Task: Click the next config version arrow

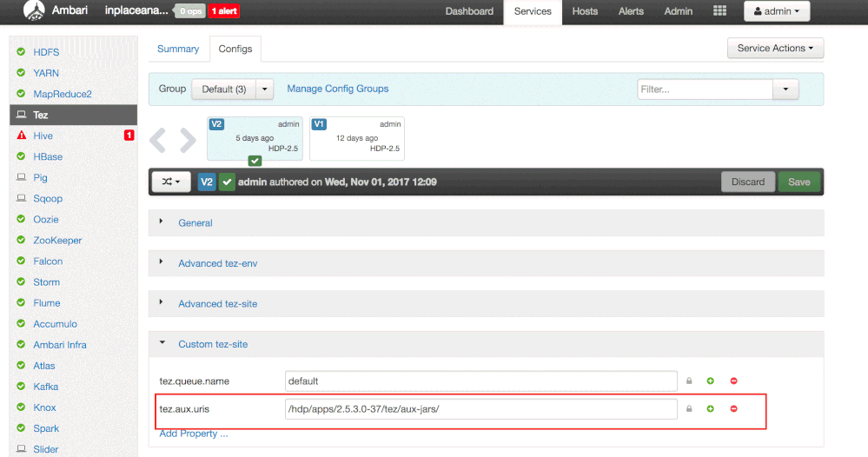Action: pyautogui.click(x=187, y=139)
